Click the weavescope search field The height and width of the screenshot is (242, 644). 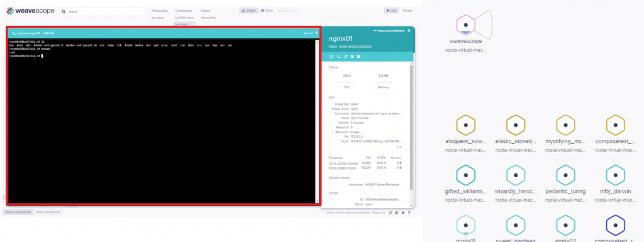pyautogui.click(x=103, y=11)
